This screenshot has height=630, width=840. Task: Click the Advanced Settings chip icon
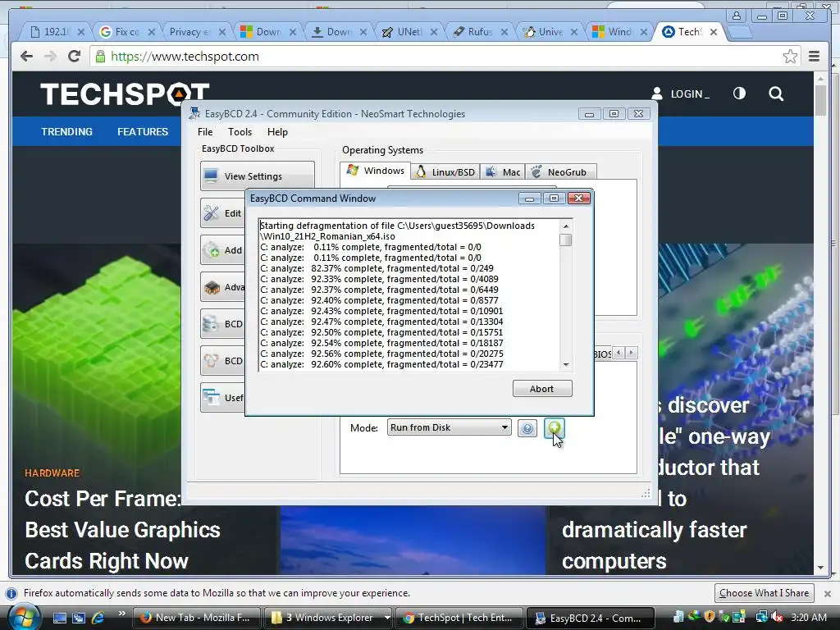(212, 287)
